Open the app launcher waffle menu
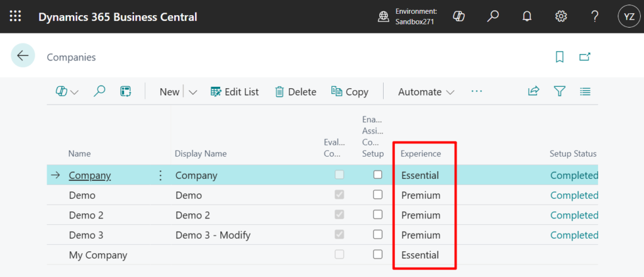 click(x=15, y=17)
